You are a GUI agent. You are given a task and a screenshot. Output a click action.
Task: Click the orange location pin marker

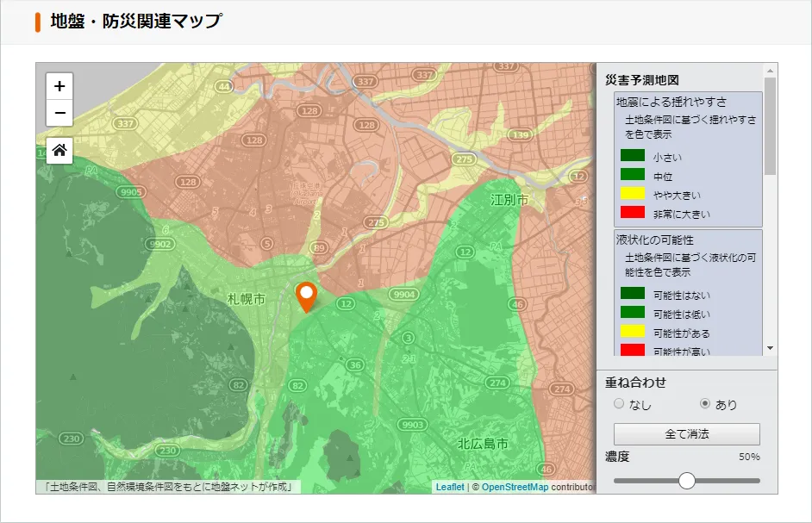pyautogui.click(x=305, y=296)
